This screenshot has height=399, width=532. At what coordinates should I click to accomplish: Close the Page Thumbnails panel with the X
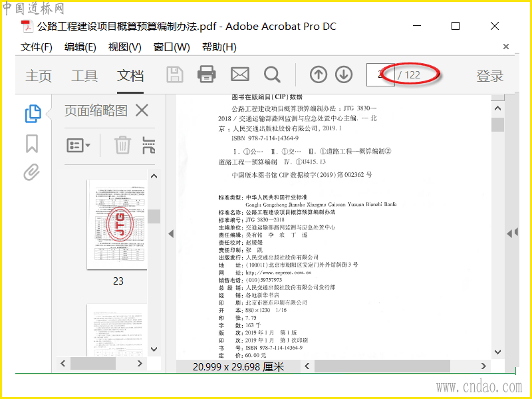(142, 110)
